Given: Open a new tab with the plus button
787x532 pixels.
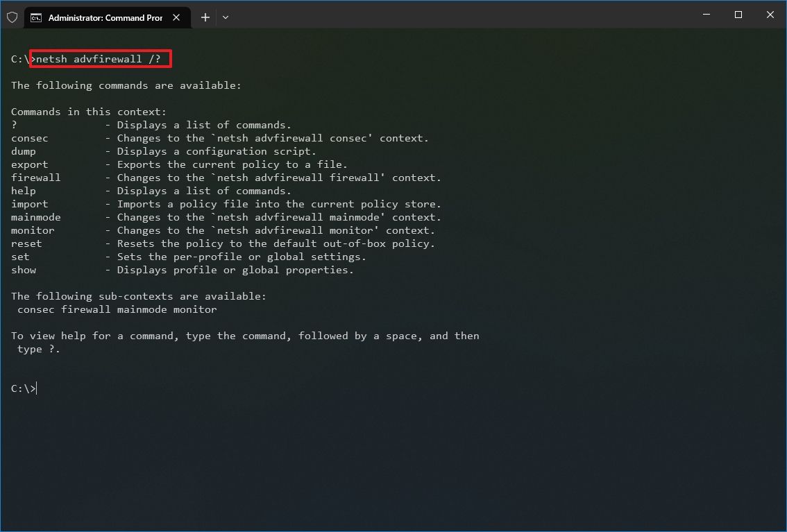Looking at the screenshot, I should coord(205,17).
